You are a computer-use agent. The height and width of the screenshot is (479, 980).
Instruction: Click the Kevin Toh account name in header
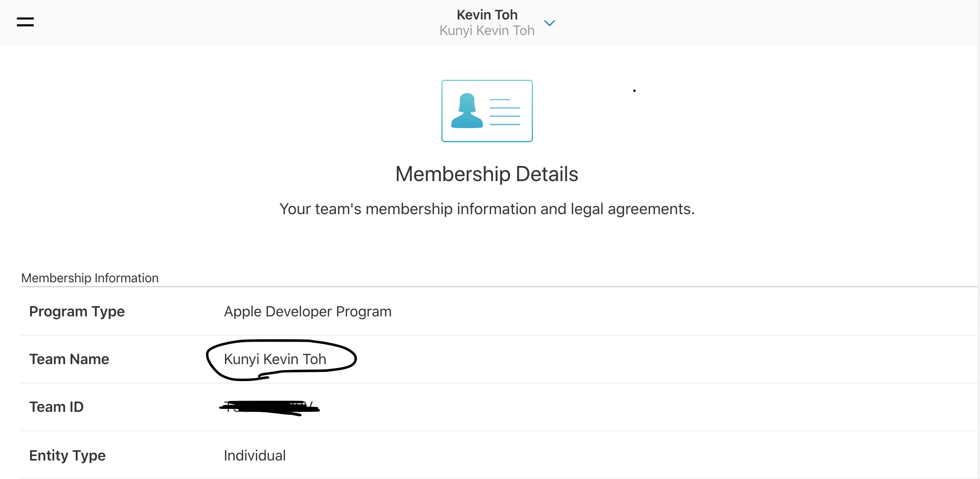pos(487,15)
